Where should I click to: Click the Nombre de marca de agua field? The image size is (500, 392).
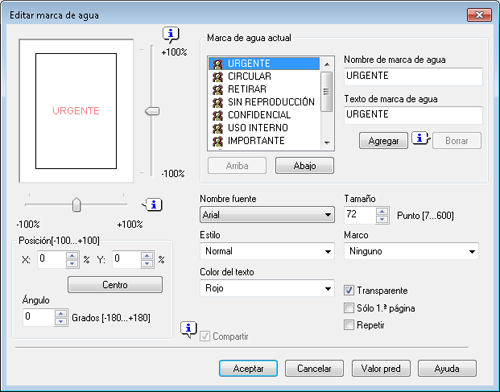(x=413, y=76)
